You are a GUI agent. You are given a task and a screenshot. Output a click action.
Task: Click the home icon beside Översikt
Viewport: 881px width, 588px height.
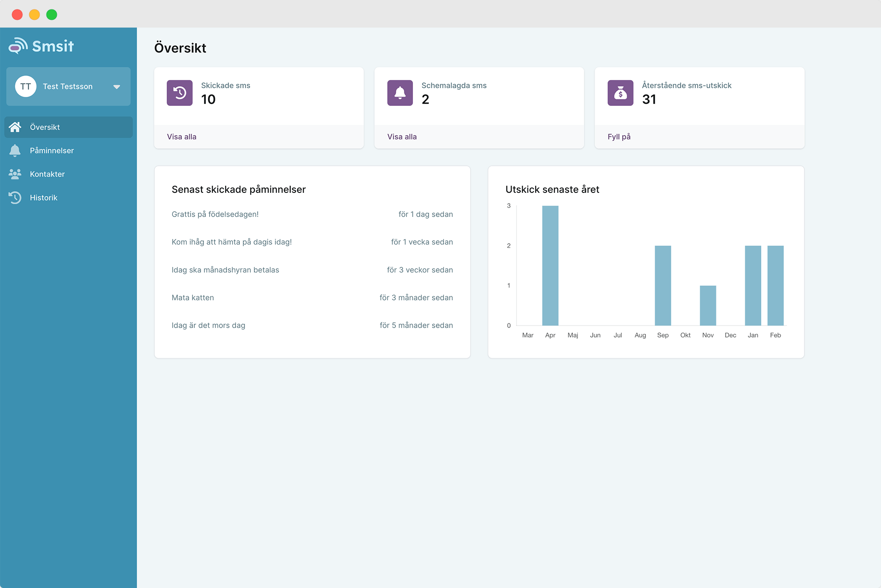pyautogui.click(x=15, y=127)
